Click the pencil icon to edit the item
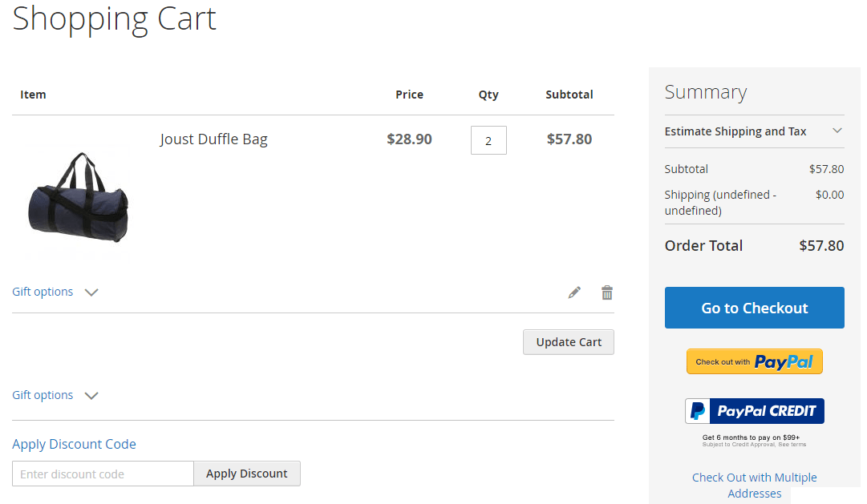Screen dimensions: 867x504 click(x=574, y=292)
